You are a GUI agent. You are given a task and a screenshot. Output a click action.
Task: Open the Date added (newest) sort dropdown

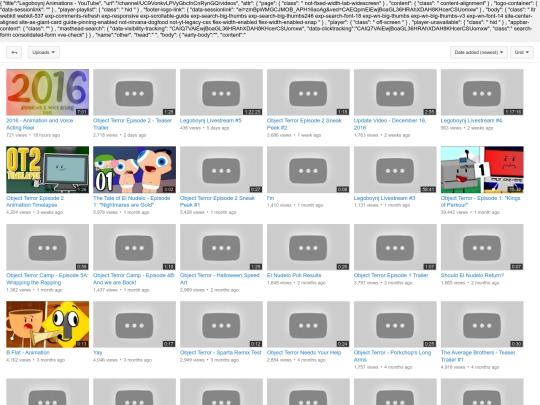[x=478, y=52]
